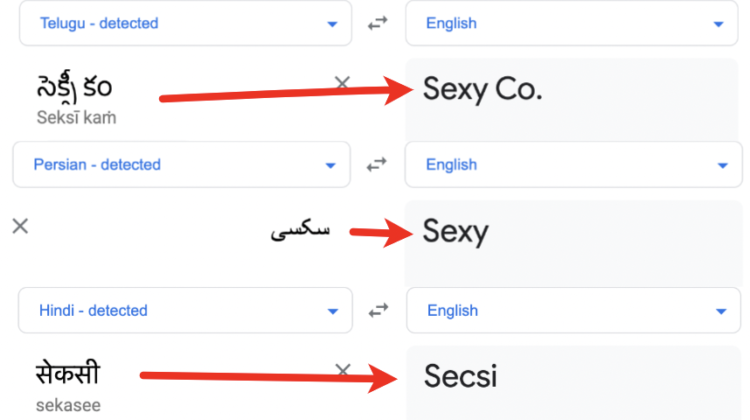750x420 pixels.
Task: Click the 'Seksī kaṁ' transliteration text
Action: tap(76, 117)
